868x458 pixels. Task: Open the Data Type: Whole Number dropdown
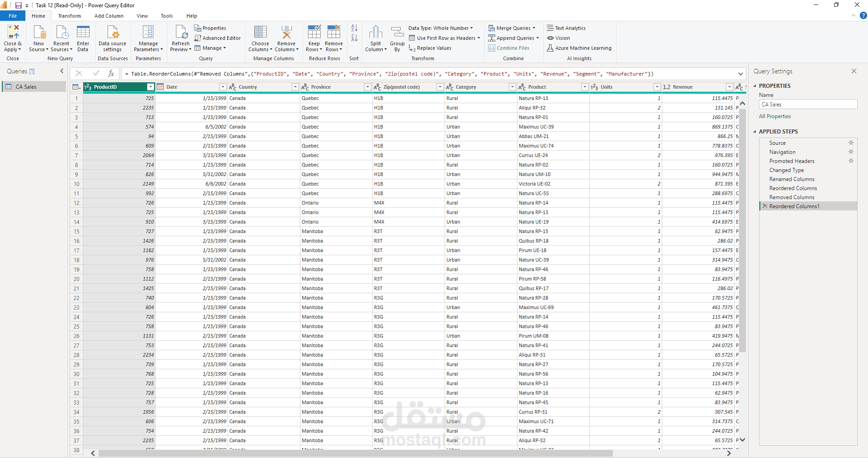point(441,28)
